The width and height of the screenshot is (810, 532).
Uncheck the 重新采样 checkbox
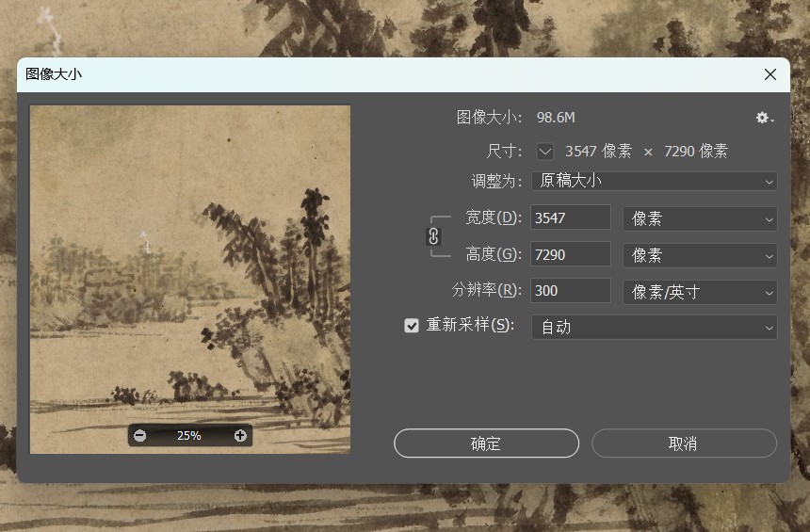pos(412,326)
